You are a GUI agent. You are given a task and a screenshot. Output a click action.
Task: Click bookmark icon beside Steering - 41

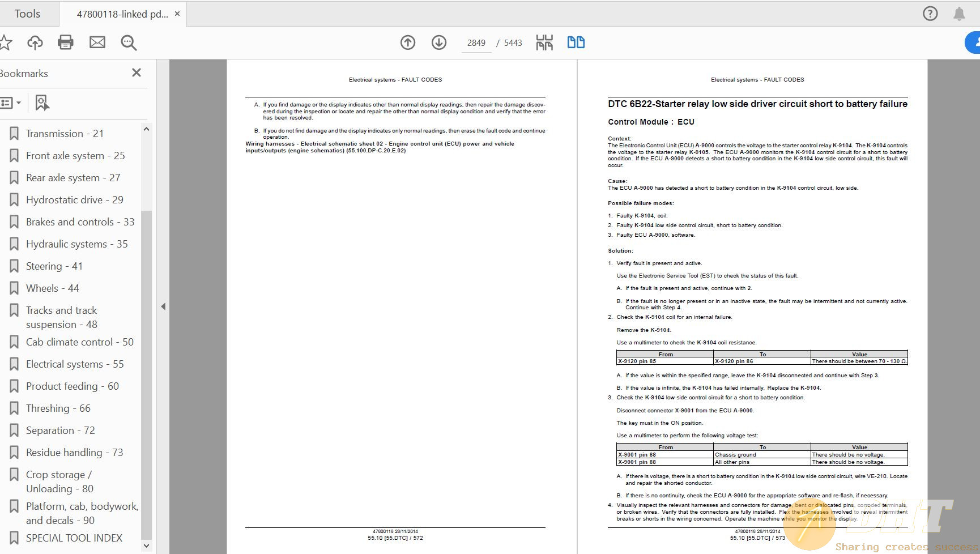(14, 266)
